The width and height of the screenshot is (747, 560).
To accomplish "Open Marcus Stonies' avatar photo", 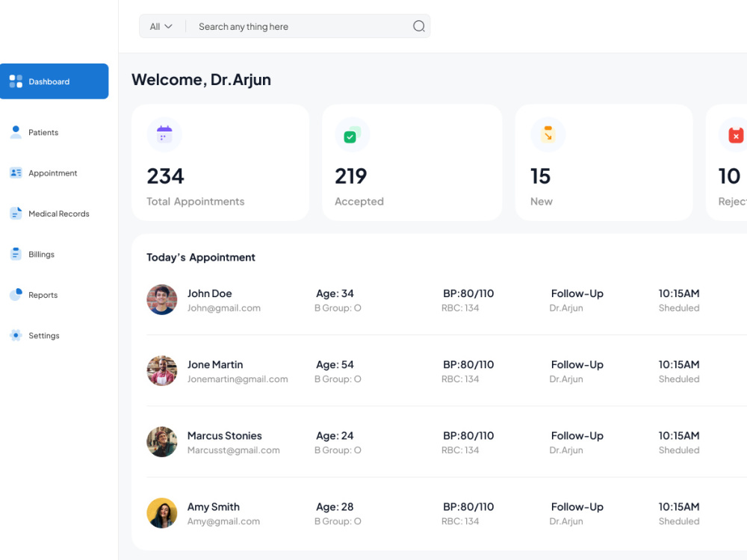I will click(x=162, y=441).
